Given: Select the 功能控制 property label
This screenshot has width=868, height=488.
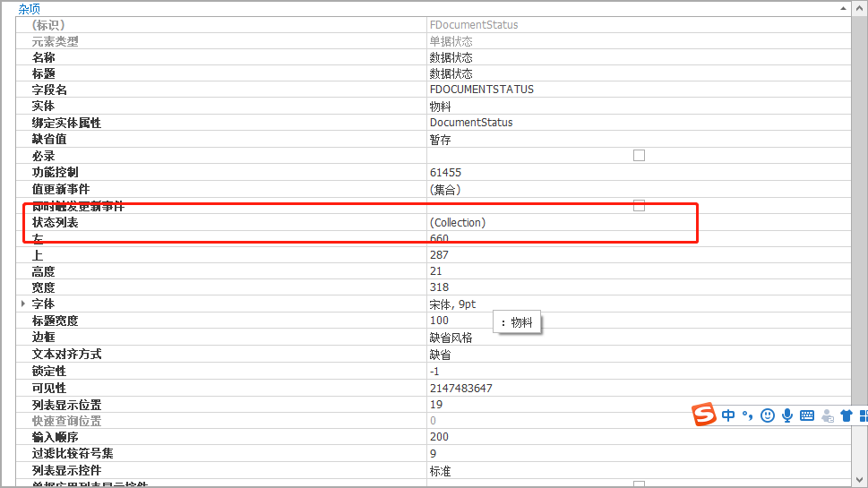Looking at the screenshot, I should (55, 173).
